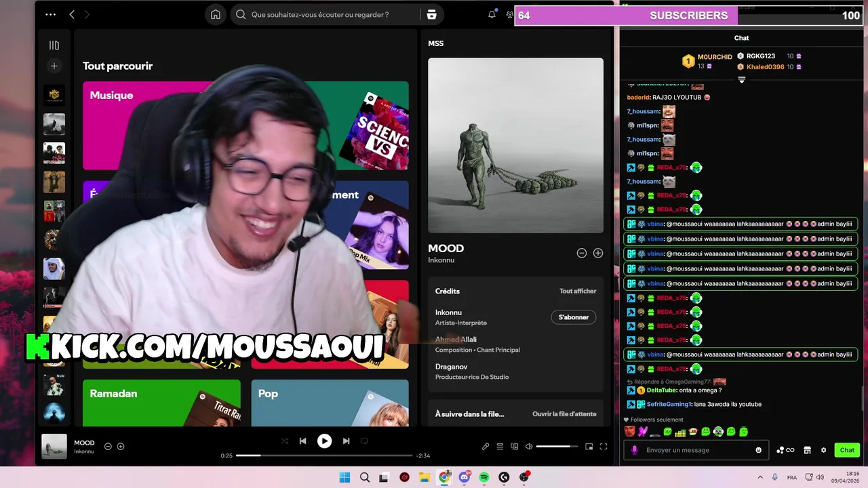
Task: Click Inkonnu artist name under MOOD title
Action: coord(441,260)
